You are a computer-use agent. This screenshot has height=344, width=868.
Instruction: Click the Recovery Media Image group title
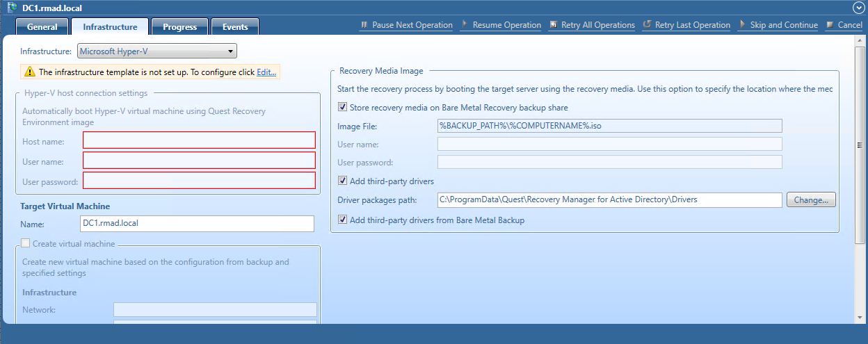(x=381, y=70)
